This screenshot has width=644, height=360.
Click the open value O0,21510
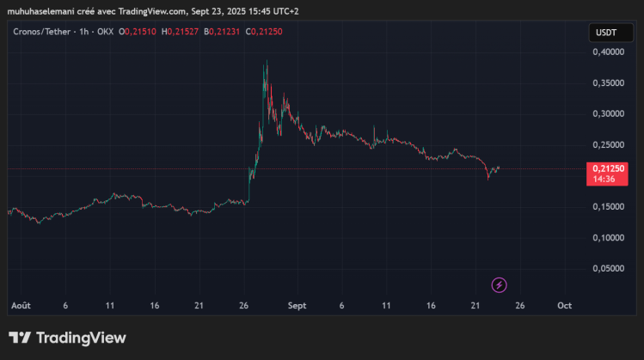pos(138,32)
